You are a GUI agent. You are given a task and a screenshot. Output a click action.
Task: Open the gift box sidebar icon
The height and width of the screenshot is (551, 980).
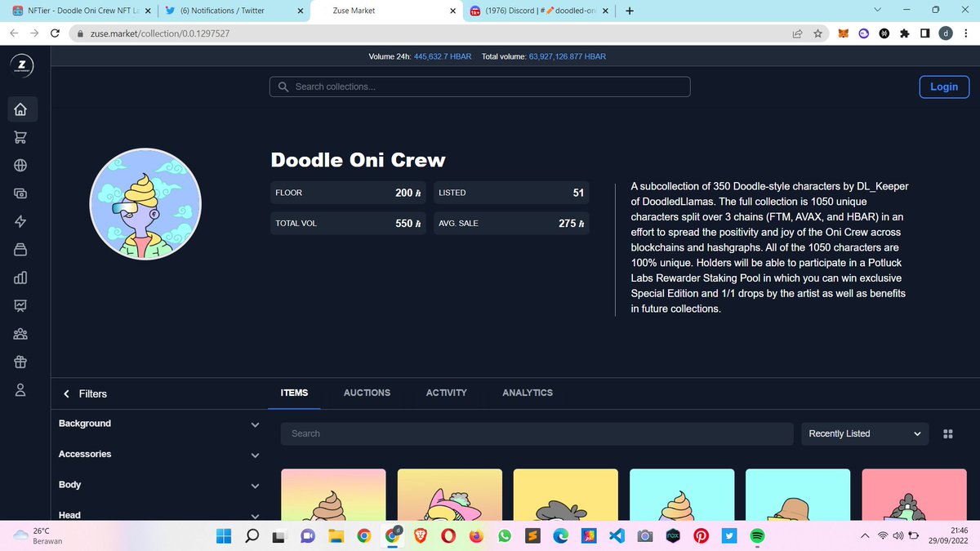pos(20,362)
